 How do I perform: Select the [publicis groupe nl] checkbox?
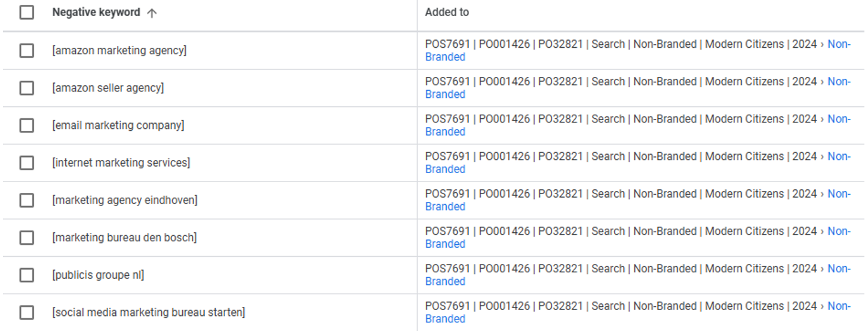click(27, 275)
